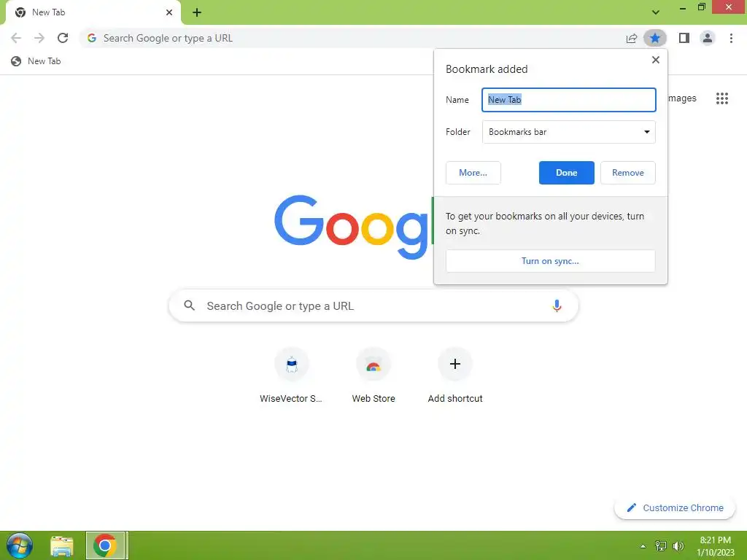Open the Folder dropdown Bookmarks bar
Image resolution: width=747 pixels, height=560 pixels.
pyautogui.click(x=569, y=132)
